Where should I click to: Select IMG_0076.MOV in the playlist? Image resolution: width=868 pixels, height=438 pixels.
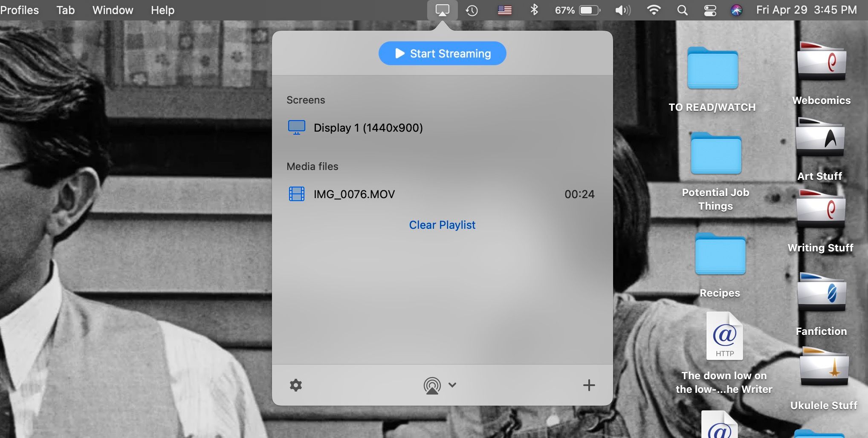click(354, 194)
